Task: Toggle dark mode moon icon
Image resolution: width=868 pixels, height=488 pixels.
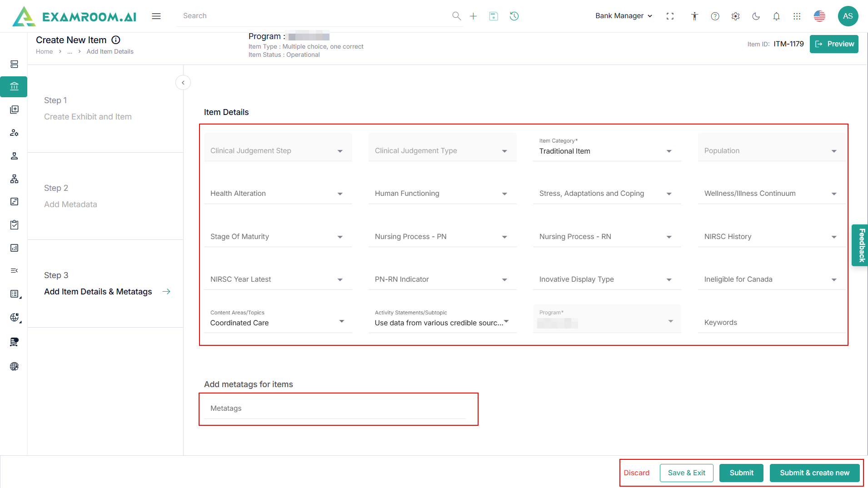Action: click(756, 16)
